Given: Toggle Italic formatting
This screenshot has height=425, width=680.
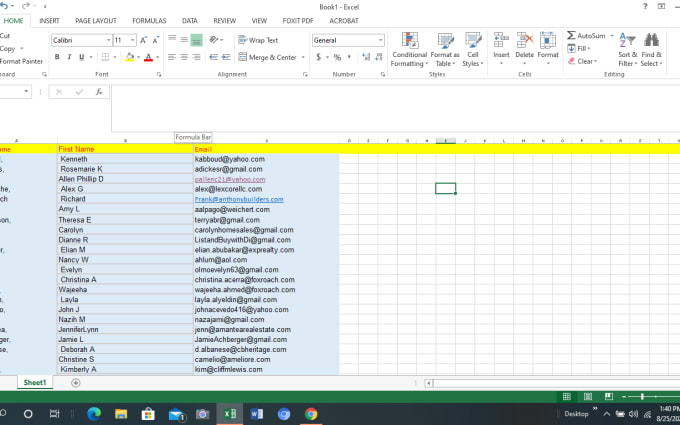Looking at the screenshot, I should (69, 57).
